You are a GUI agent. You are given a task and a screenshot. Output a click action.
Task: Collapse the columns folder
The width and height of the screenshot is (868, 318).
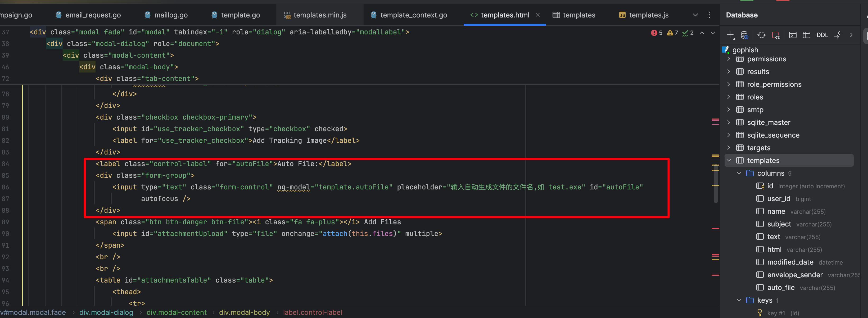coord(739,173)
